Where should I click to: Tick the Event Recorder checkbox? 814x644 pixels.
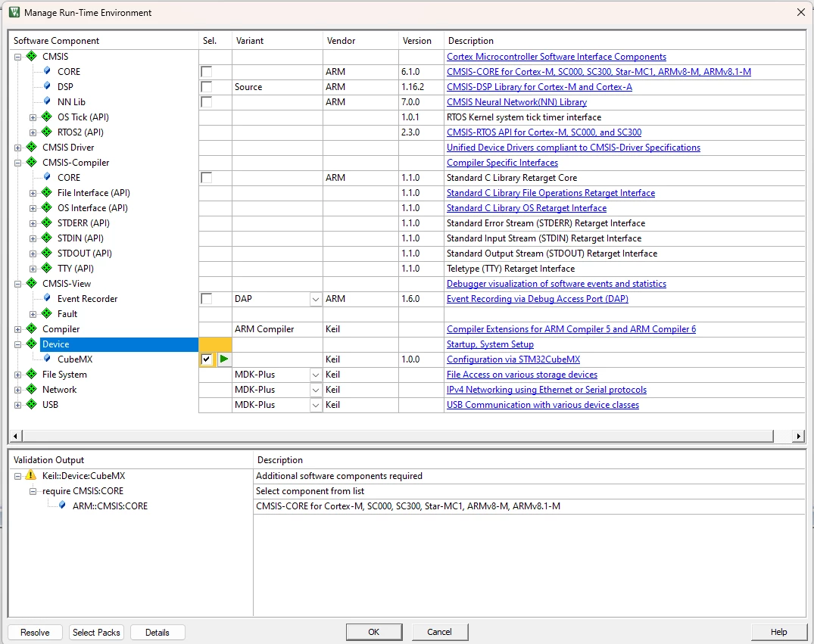207,298
